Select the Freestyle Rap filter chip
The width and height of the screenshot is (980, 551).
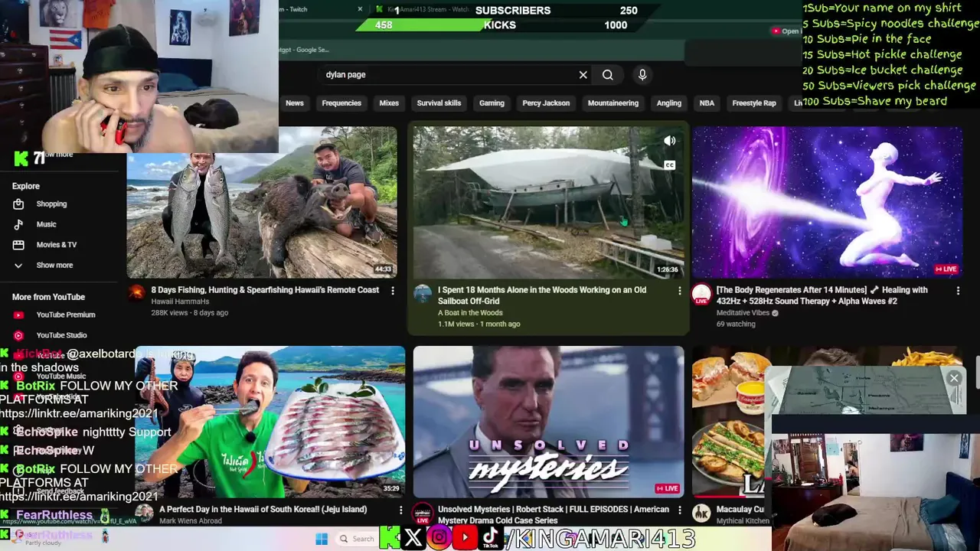click(754, 103)
